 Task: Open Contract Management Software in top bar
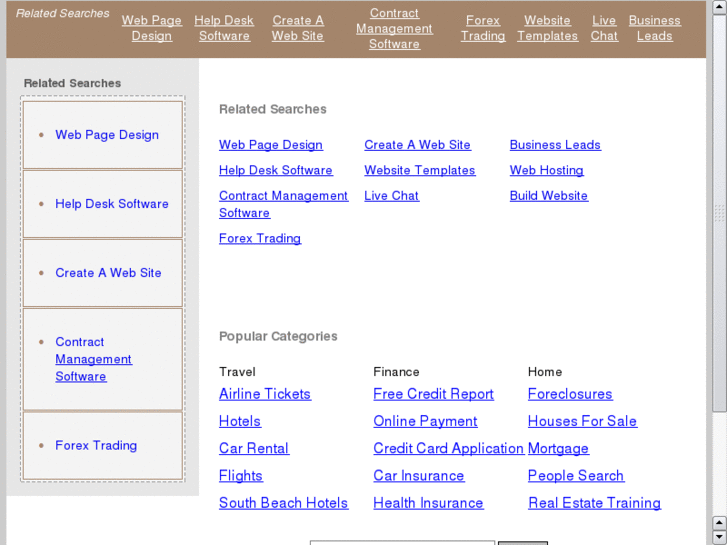point(394,28)
